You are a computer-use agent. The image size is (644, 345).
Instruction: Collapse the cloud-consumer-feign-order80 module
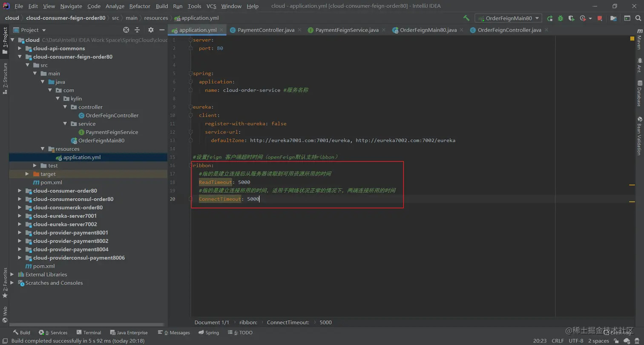pyautogui.click(x=20, y=57)
